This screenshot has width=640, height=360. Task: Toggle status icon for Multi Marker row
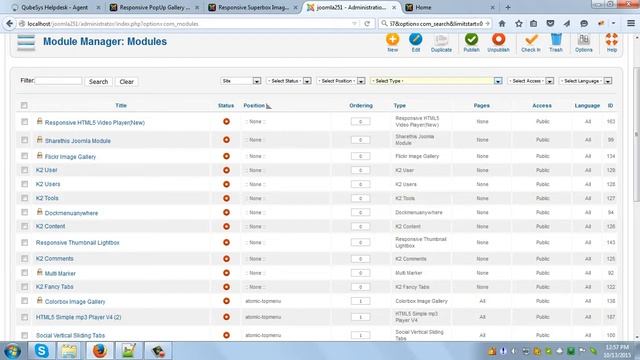226,273
